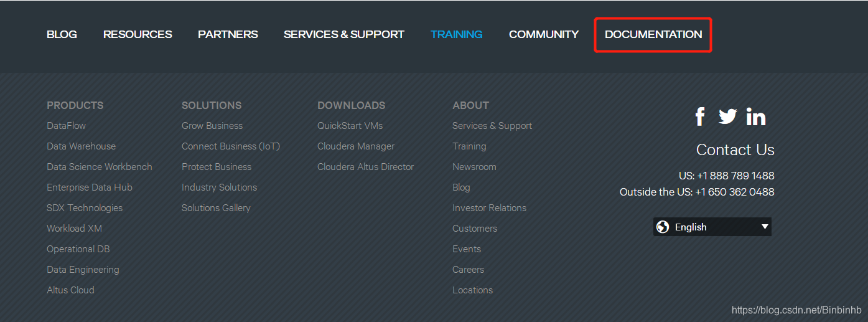Open the RESOURCES menu item
This screenshot has height=322, width=868.
tap(138, 34)
